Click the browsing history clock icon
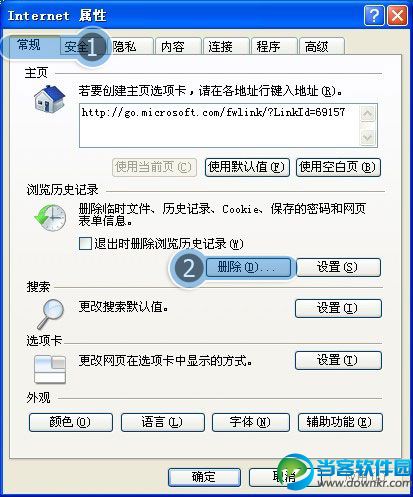The width and height of the screenshot is (413, 497). 50,218
